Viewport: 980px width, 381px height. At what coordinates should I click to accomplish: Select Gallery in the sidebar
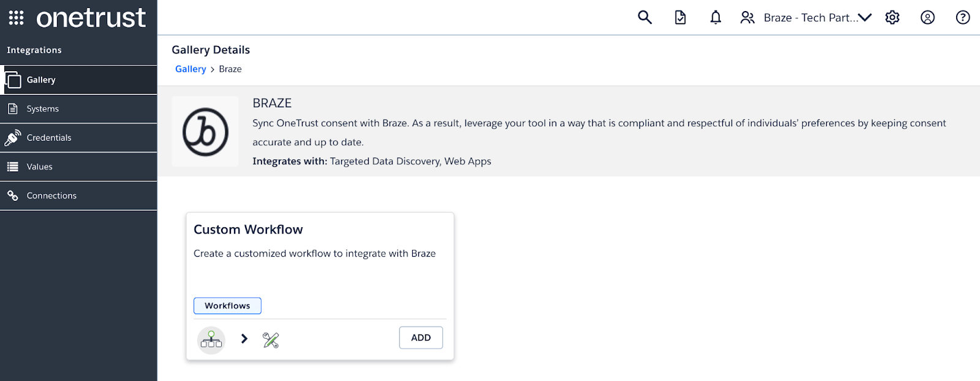point(41,80)
